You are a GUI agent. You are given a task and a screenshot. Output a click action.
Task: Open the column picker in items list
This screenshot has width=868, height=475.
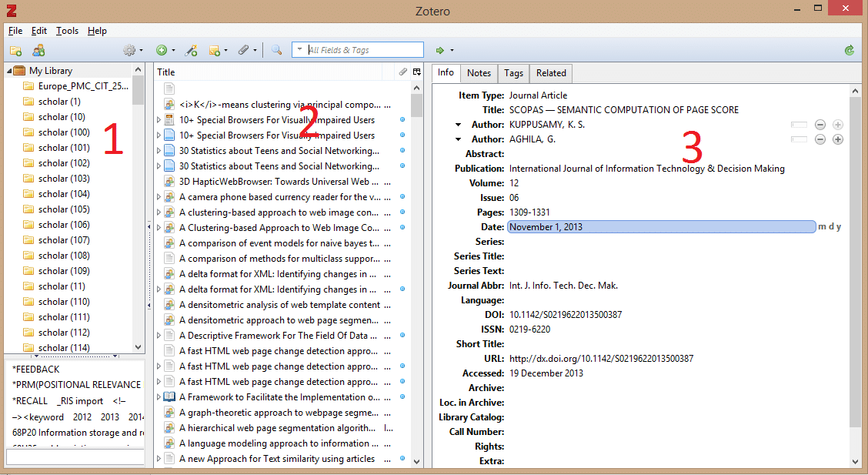click(417, 72)
